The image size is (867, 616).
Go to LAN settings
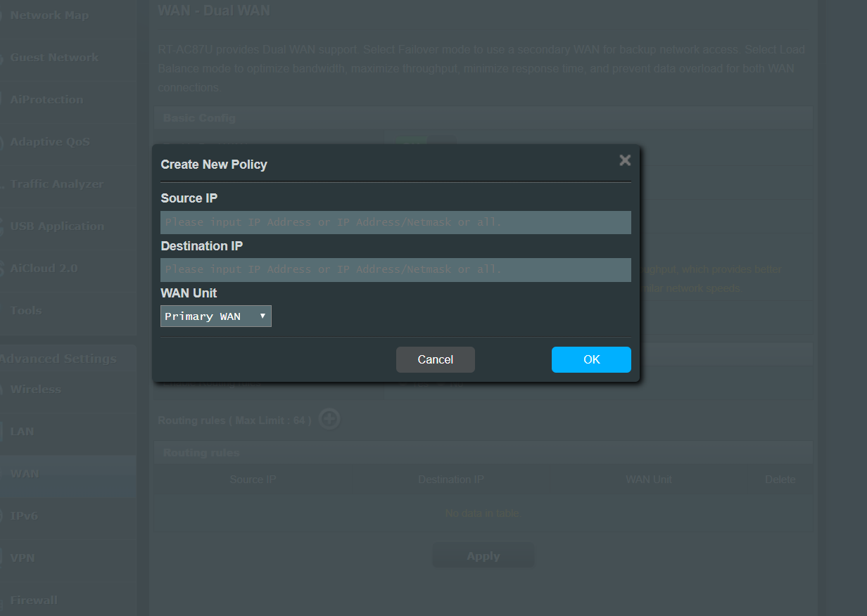click(x=22, y=432)
